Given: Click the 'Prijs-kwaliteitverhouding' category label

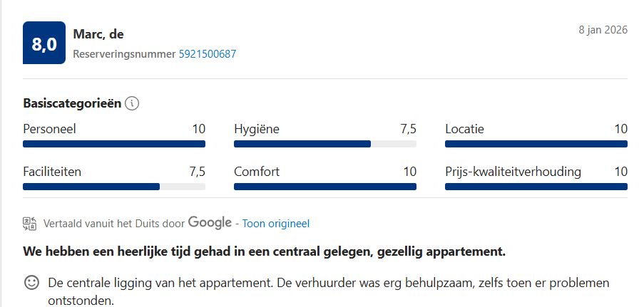Looking at the screenshot, I should 513,172.
